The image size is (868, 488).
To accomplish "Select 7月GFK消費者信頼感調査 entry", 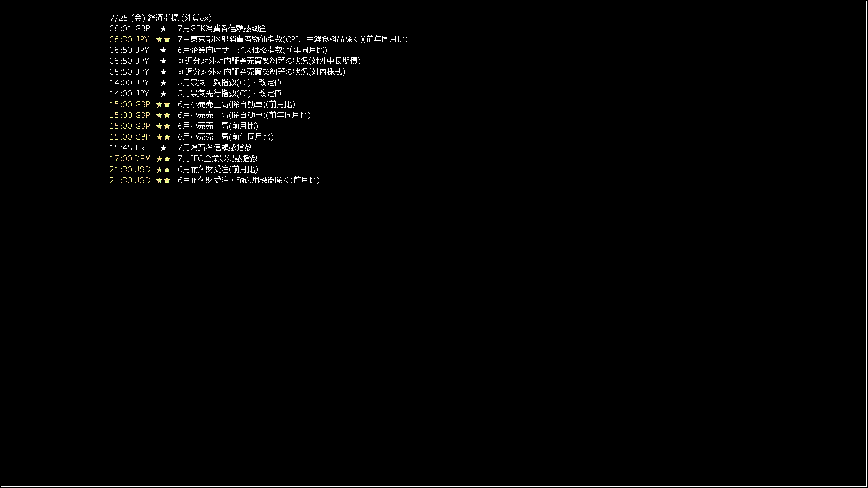I will click(222, 28).
